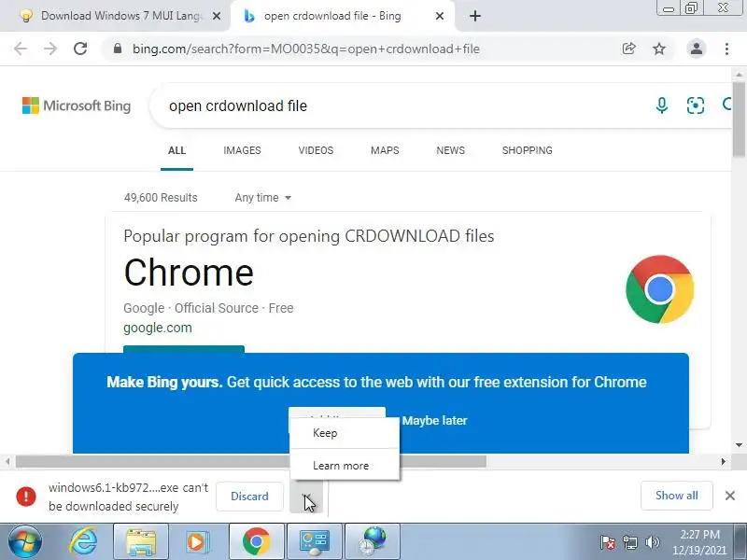747x560 pixels.
Task: Edit the Bing search box text
Action: point(401,105)
